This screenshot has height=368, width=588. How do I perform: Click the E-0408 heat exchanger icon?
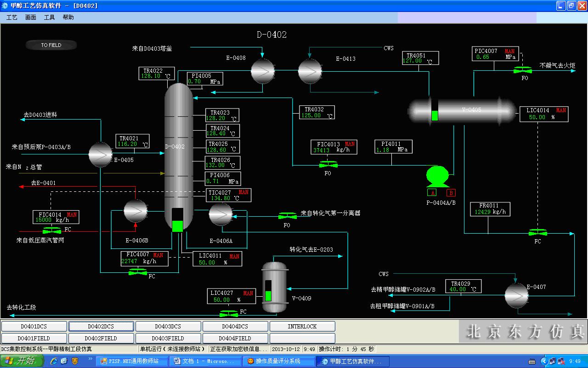point(262,71)
